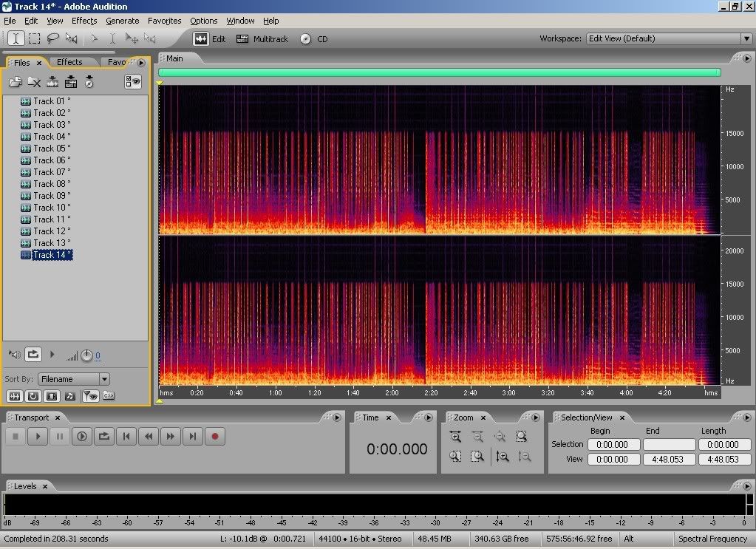Click Play from Cursor to End of File
756x549 pixels.
82,437
